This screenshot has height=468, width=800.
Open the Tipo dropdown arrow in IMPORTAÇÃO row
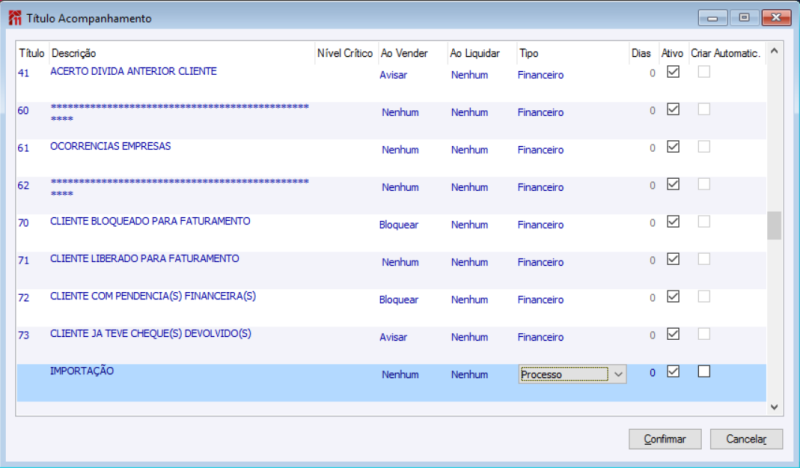click(x=618, y=375)
